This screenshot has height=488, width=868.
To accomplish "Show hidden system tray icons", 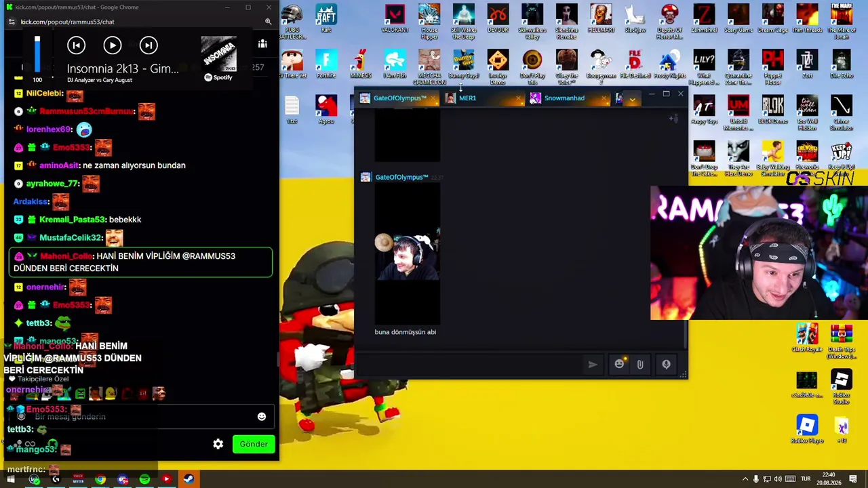I will click(x=745, y=479).
